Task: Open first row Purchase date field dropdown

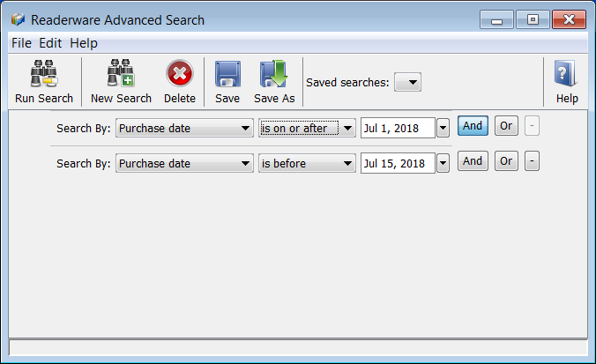Action: [x=184, y=128]
